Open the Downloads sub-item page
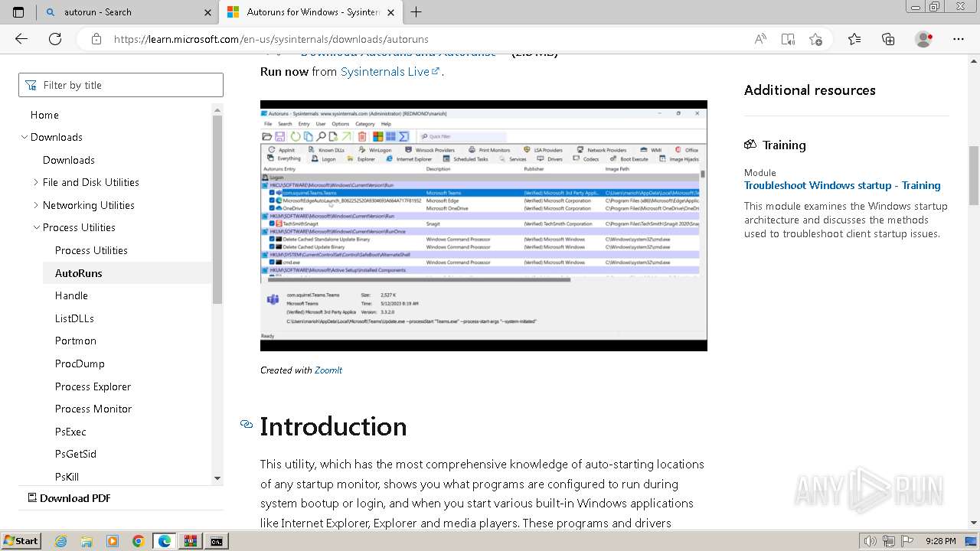Image resolution: width=980 pixels, height=551 pixels. pyautogui.click(x=69, y=160)
